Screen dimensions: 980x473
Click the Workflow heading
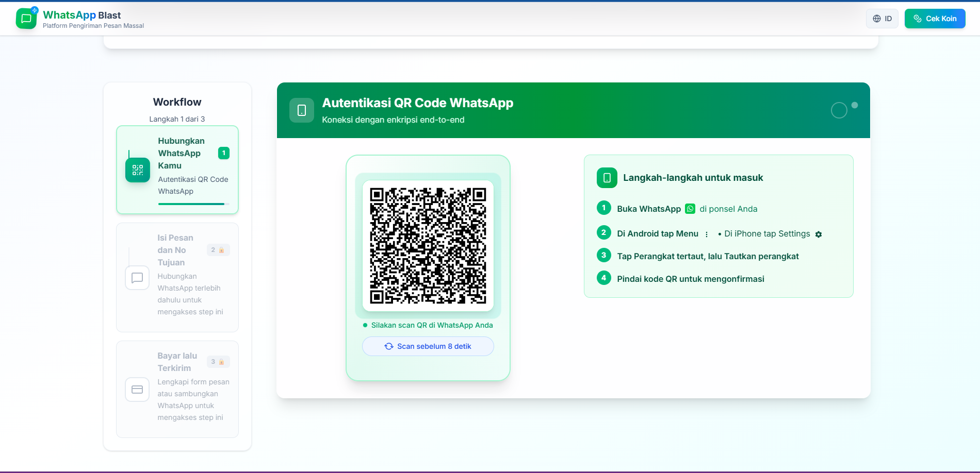[177, 102]
